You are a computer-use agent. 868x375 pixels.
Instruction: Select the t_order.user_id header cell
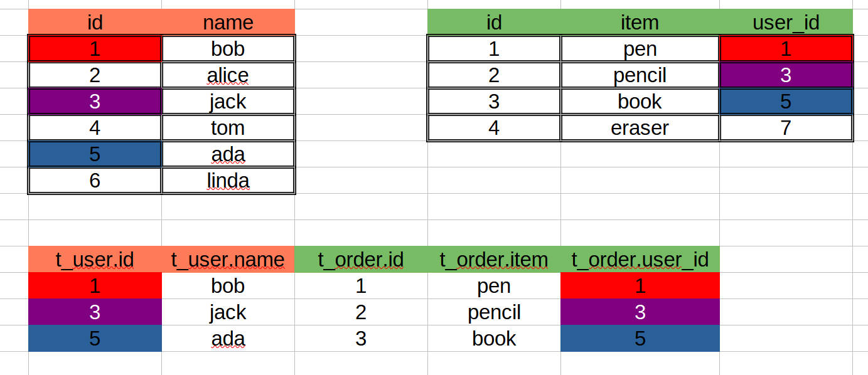(640, 260)
